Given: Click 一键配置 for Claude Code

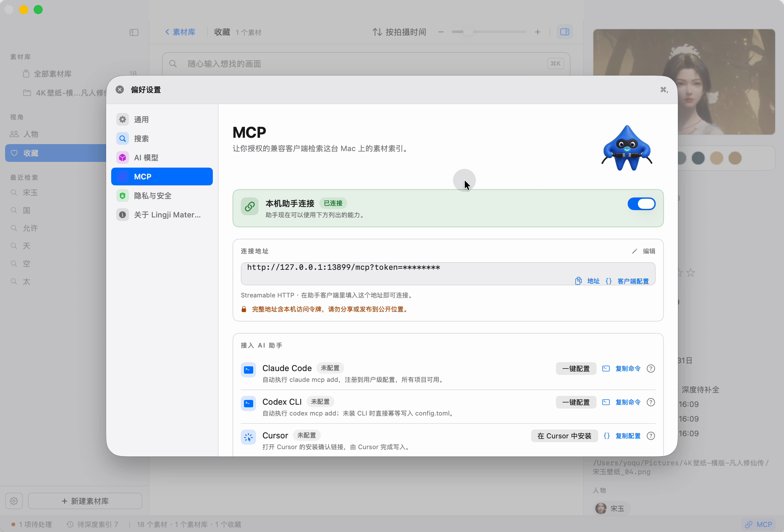Looking at the screenshot, I should [576, 369].
